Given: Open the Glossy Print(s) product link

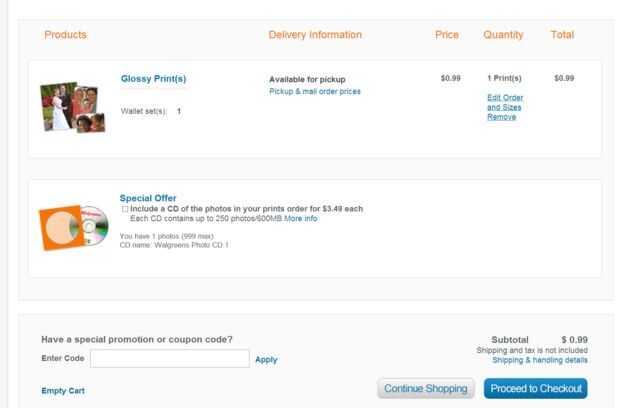Looking at the screenshot, I should pos(153,78).
